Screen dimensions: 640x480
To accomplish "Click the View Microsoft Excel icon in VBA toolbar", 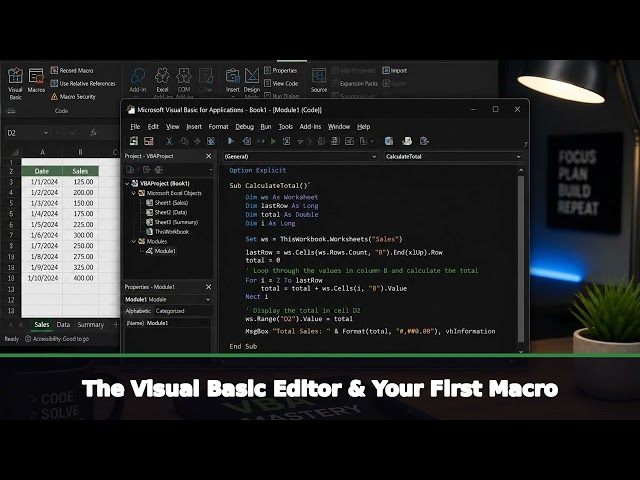I will (x=133, y=141).
